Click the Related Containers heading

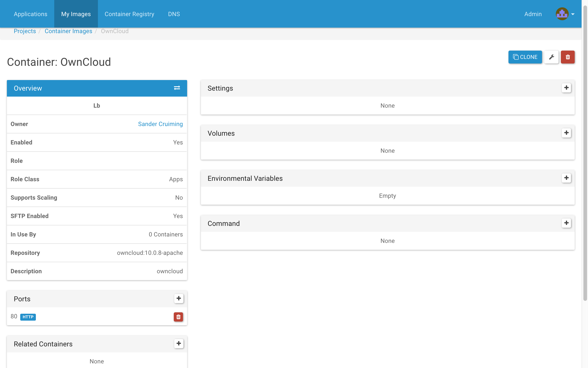coord(43,344)
